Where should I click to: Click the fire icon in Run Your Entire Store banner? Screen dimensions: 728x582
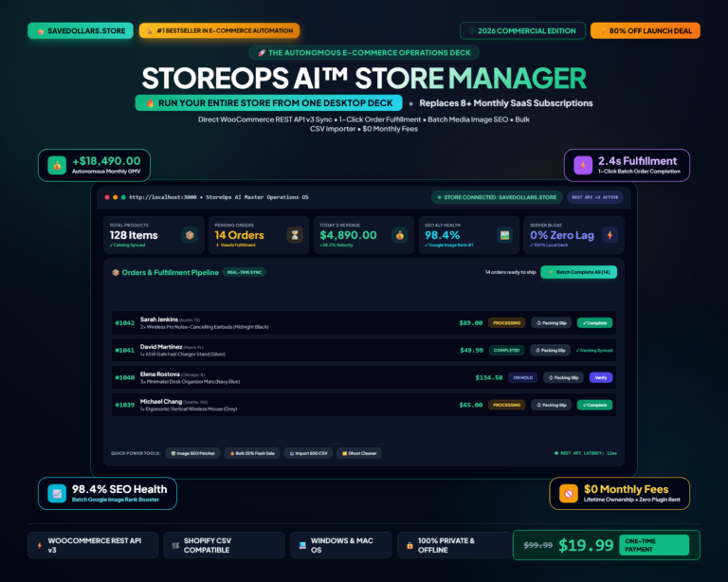[150, 103]
